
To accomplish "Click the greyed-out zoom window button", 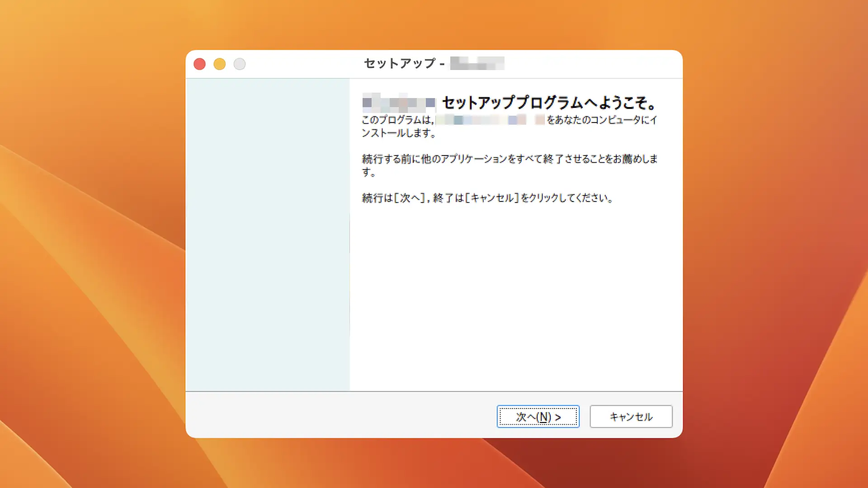I will pos(240,64).
